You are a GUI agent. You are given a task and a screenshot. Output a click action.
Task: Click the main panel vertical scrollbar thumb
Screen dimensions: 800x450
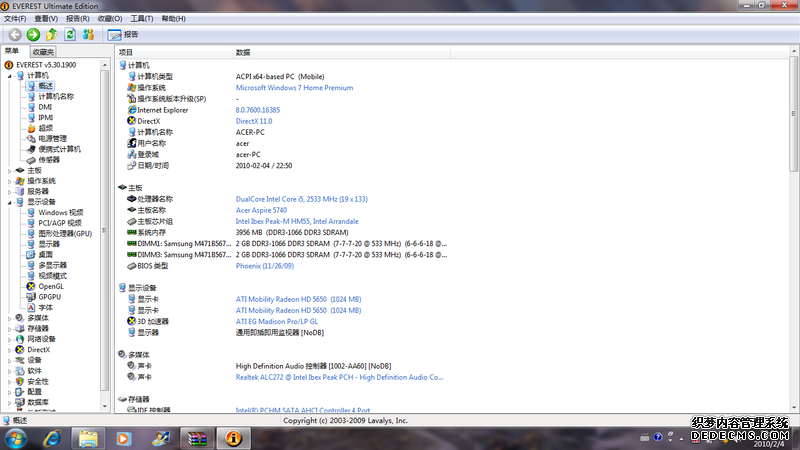pos(793,115)
